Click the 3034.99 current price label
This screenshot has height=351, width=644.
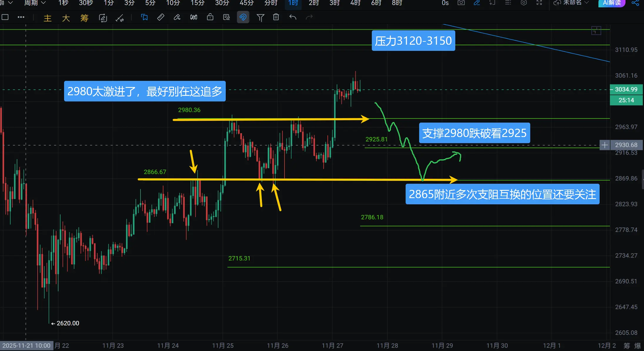626,89
